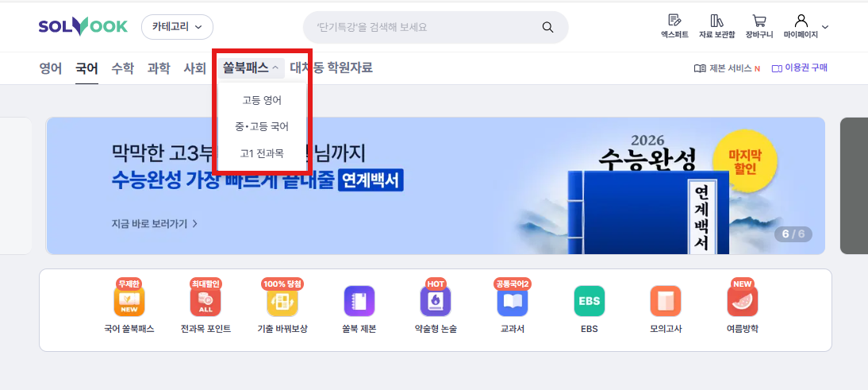The image size is (868, 390).
Task: Expand the 카테고리 dropdown button
Action: click(x=177, y=26)
